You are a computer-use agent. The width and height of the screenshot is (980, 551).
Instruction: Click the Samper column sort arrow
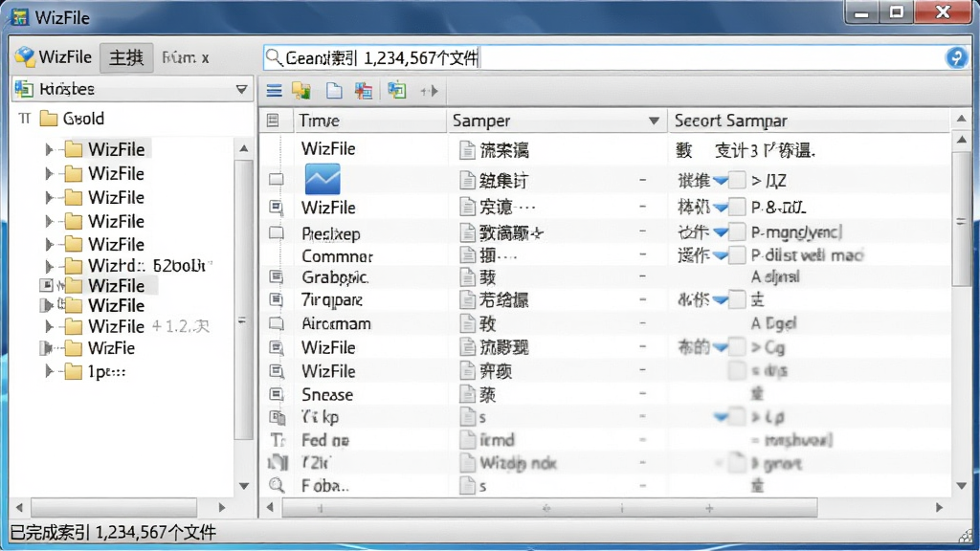(x=654, y=121)
